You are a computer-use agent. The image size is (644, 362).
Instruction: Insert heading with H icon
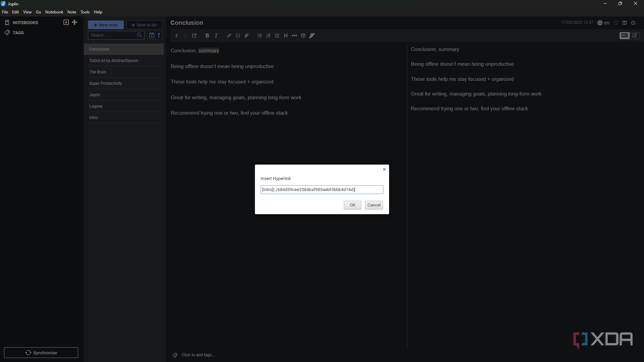pyautogui.click(x=286, y=36)
